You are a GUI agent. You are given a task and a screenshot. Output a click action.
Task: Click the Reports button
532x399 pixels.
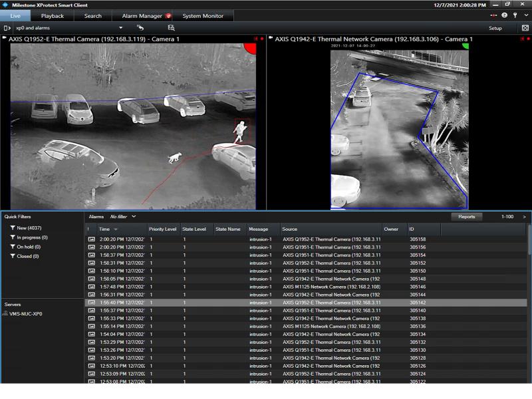pyautogui.click(x=467, y=217)
